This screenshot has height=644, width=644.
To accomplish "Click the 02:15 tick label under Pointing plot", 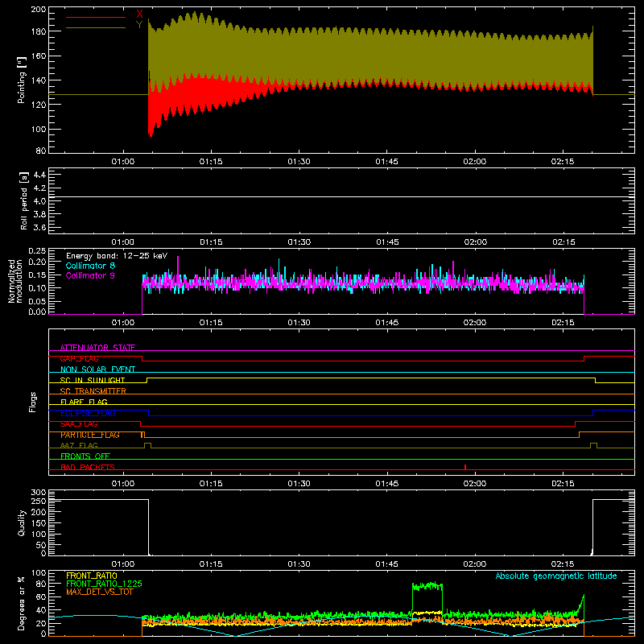I will 562,162.
